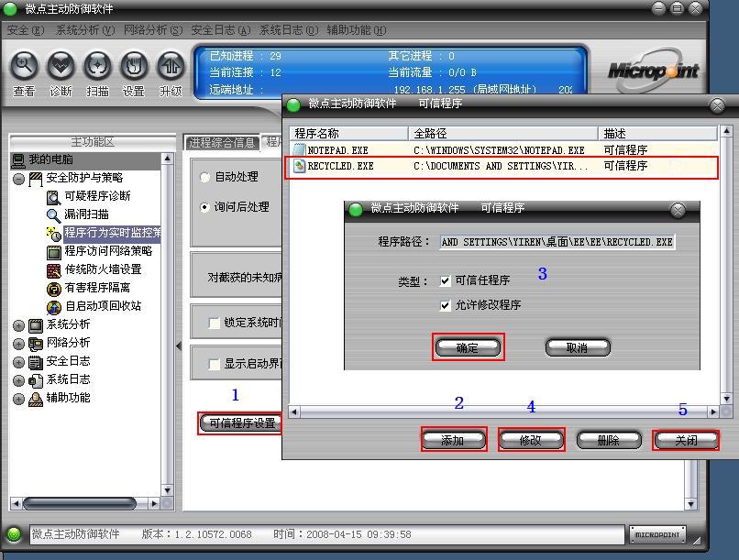This screenshot has width=739, height=560.
Task: Confirm with the 确定 button
Action: tap(468, 347)
